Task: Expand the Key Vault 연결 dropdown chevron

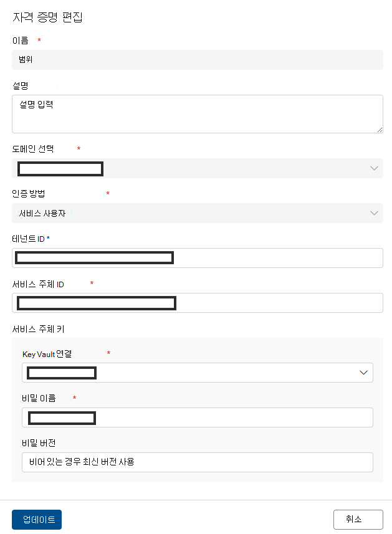Action: coord(364,373)
